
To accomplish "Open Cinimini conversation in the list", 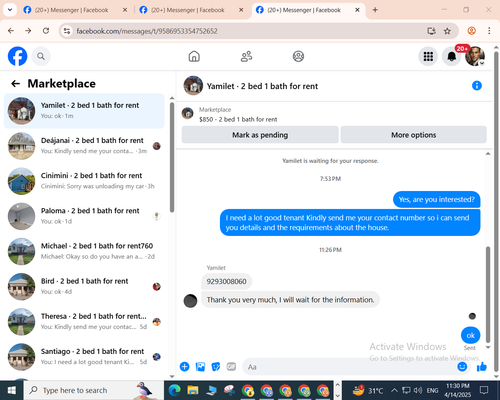I will pyautogui.click(x=84, y=181).
